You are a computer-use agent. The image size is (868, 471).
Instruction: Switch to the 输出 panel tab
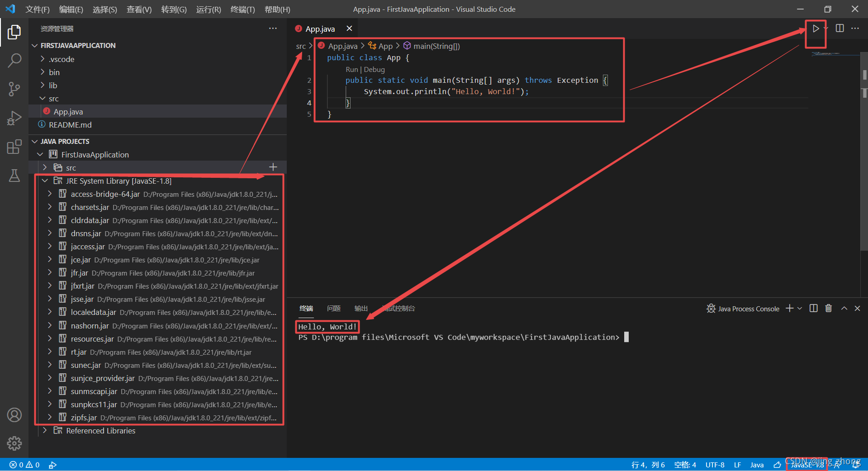click(x=360, y=308)
